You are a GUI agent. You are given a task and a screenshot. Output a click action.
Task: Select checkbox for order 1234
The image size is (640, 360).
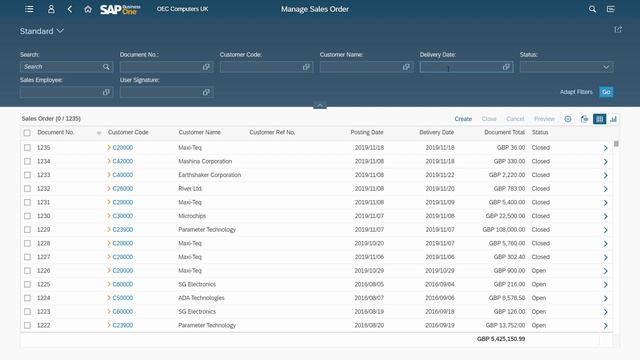point(27,161)
